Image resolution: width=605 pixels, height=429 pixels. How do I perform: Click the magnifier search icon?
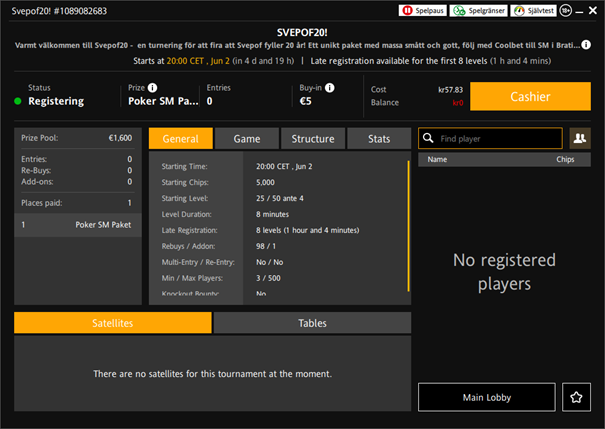click(x=428, y=139)
